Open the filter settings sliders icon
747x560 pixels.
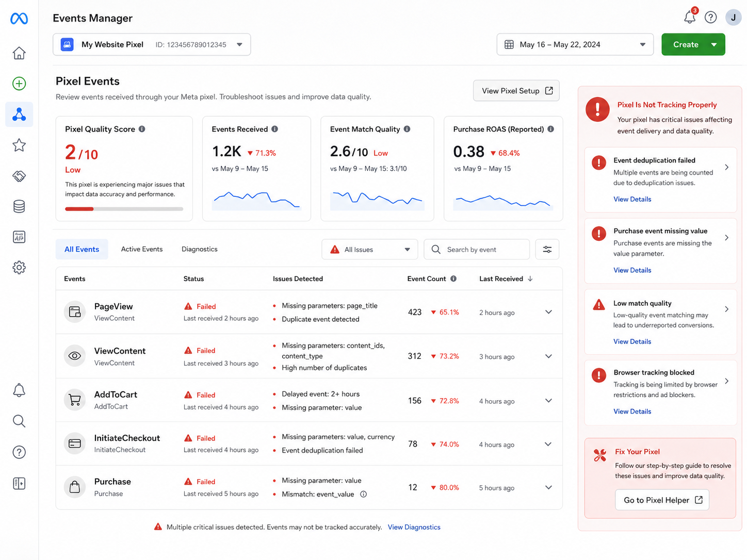pyautogui.click(x=547, y=250)
